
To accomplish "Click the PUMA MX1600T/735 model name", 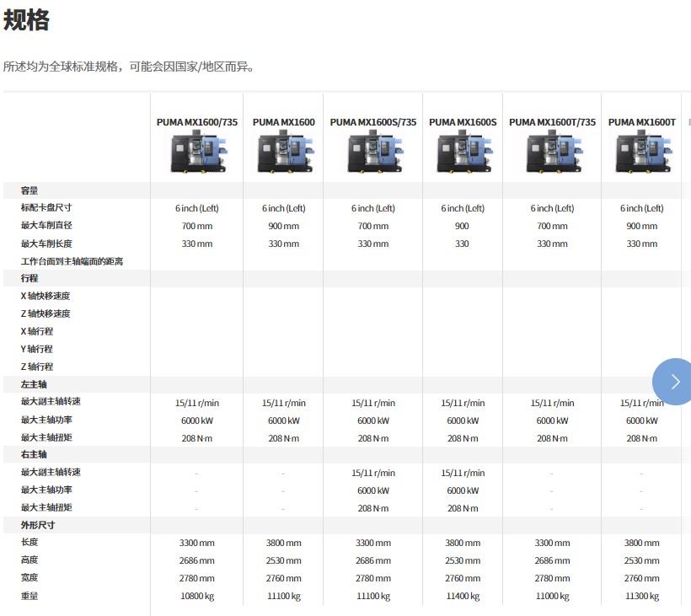I will (552, 122).
